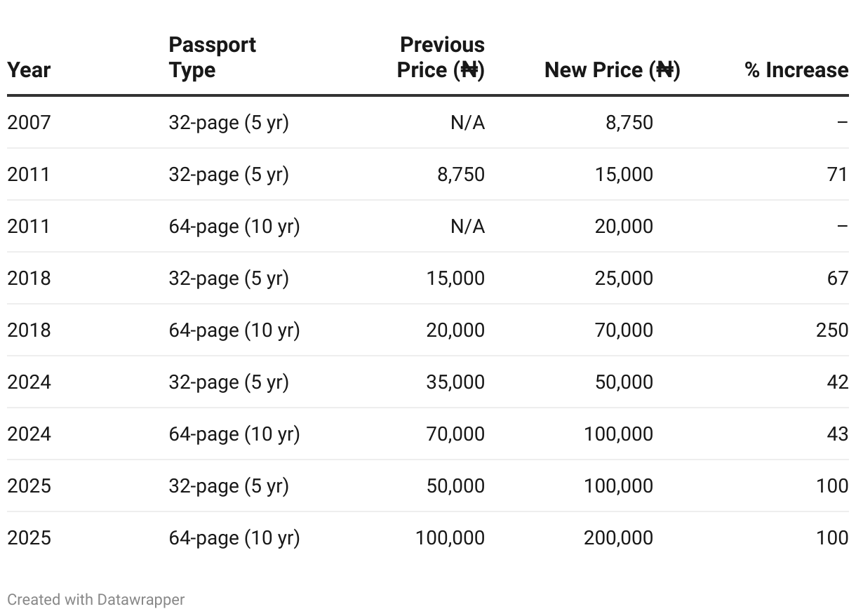Screen dimensions: 856x616
Task: Select the 2024 64-page (10 yr) cell
Action: pyautogui.click(x=234, y=434)
